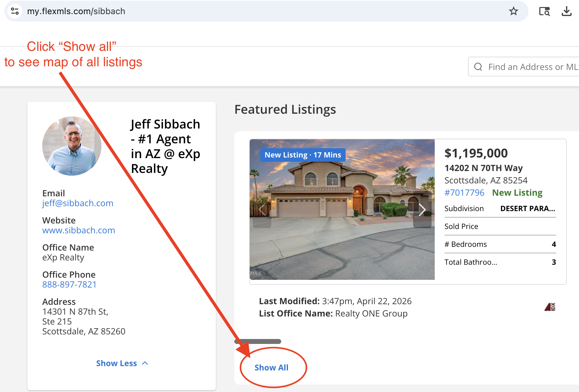Go to the next listing photo arrow
The width and height of the screenshot is (579, 392).
point(422,210)
